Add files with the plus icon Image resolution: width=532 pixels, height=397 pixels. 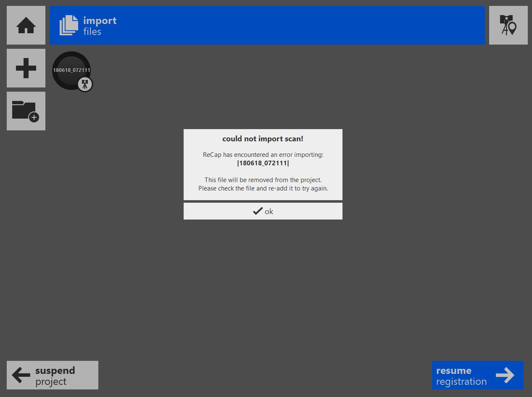pos(26,68)
